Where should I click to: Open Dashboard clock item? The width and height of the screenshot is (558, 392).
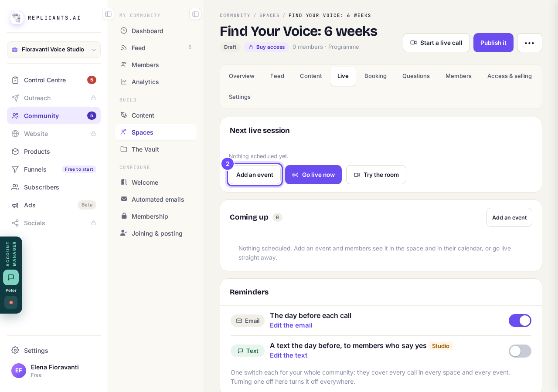tap(156, 31)
